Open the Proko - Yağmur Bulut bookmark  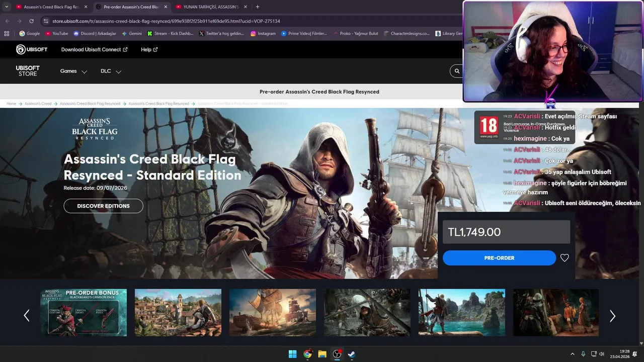click(356, 34)
